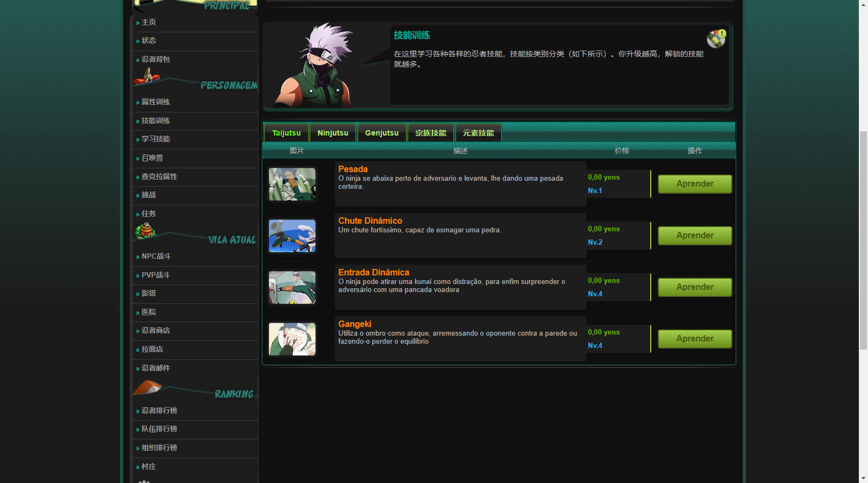This screenshot has height=483, width=868.
Task: Click the sandal icon beside the Personagem heading
Action: (146, 77)
